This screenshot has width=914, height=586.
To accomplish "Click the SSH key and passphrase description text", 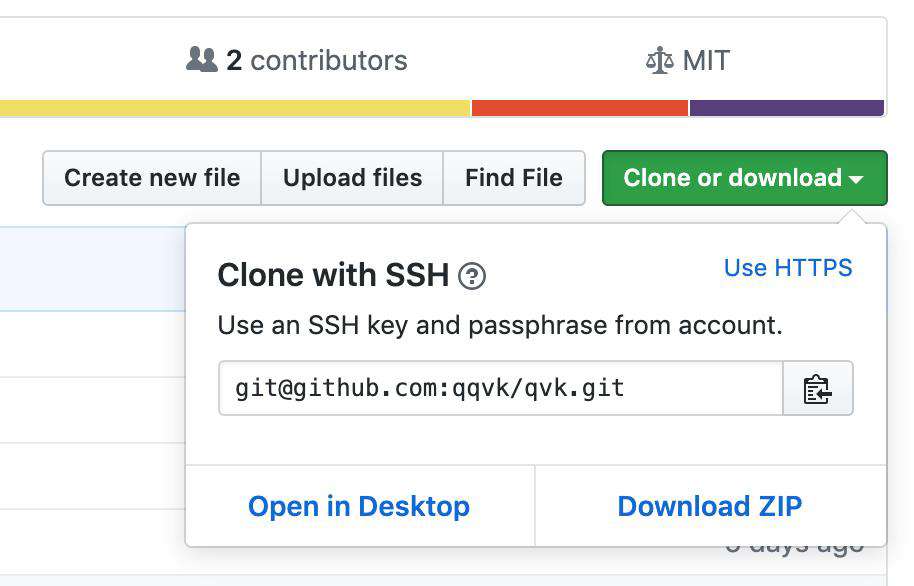I will click(x=500, y=325).
